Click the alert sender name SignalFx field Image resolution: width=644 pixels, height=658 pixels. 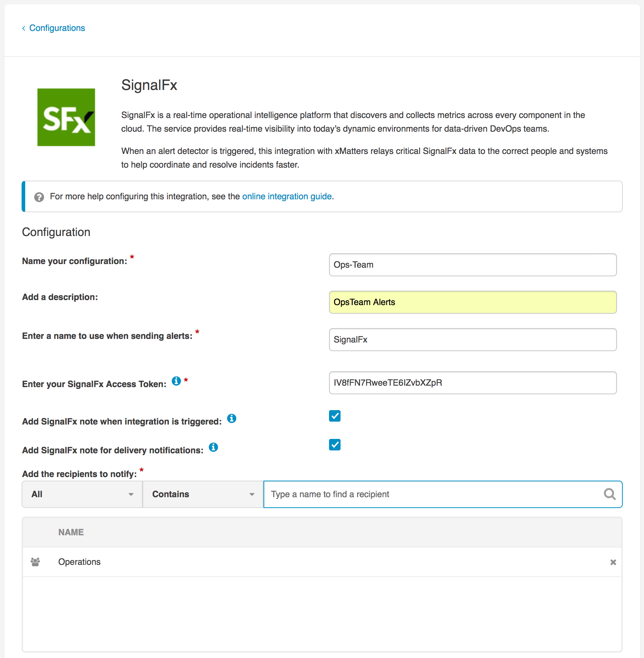[473, 340]
